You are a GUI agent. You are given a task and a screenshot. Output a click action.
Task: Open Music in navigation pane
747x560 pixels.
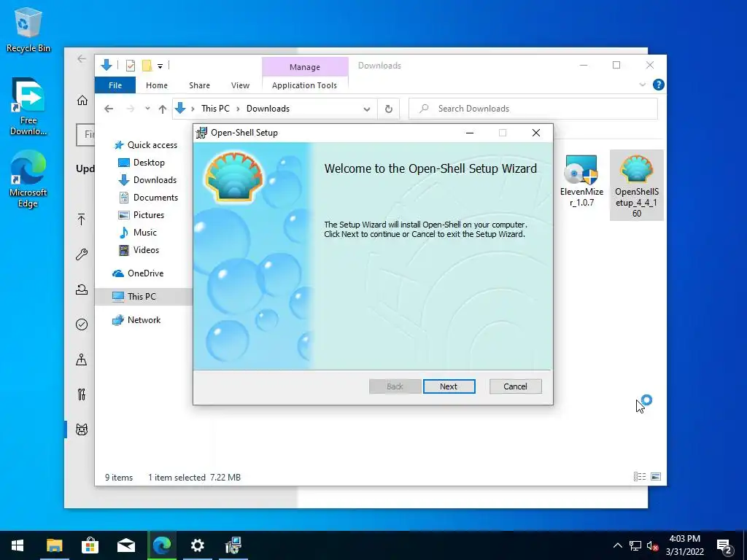coord(137,233)
